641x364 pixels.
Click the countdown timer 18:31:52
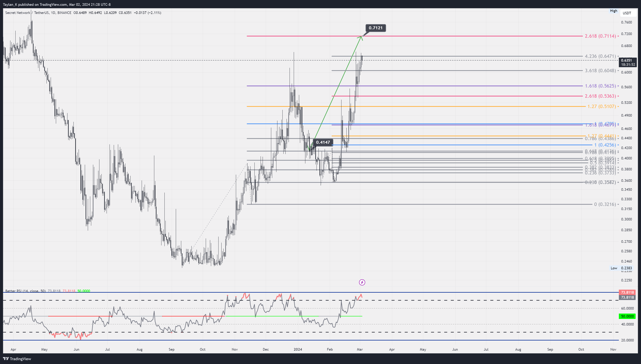click(x=628, y=65)
